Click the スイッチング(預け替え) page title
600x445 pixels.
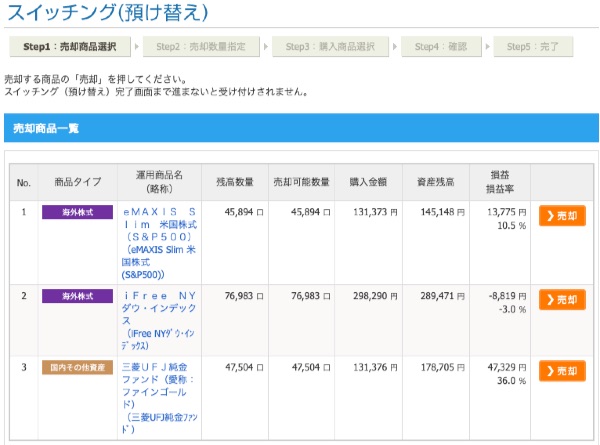(x=108, y=12)
